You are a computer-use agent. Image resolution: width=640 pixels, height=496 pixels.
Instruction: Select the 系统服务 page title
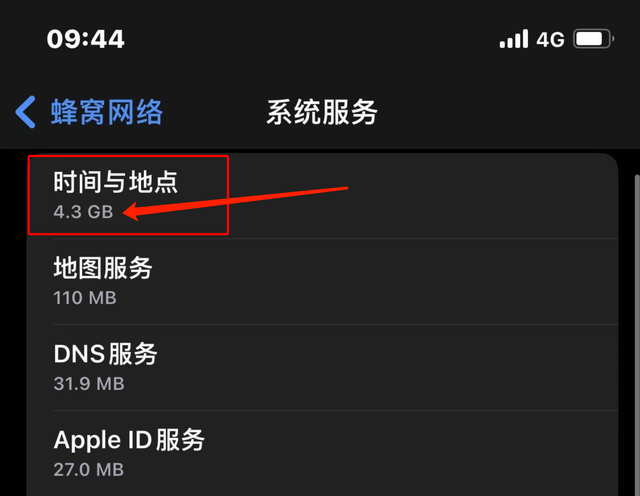point(322,112)
